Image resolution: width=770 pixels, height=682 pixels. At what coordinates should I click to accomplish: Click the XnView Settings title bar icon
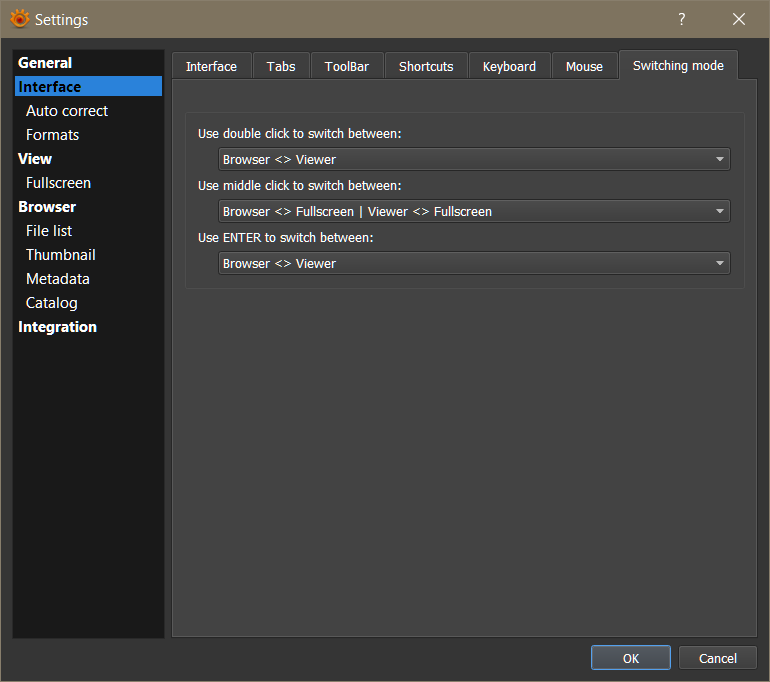[x=20, y=19]
